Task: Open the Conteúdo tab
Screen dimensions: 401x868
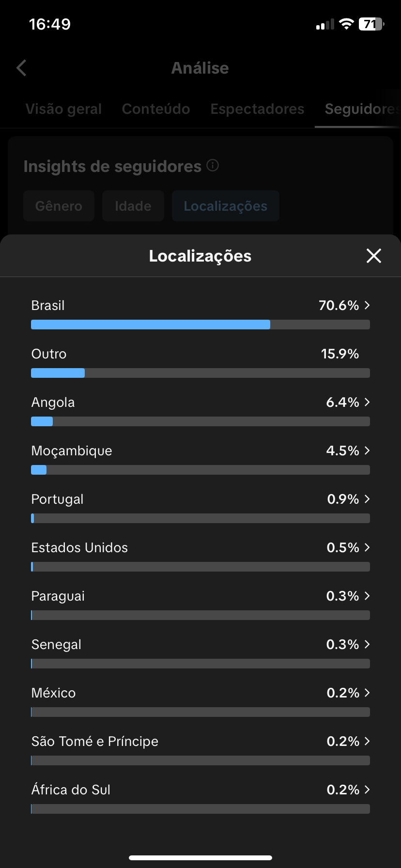Action: 156,109
